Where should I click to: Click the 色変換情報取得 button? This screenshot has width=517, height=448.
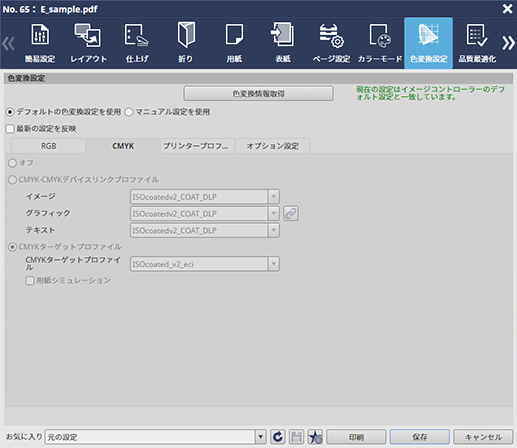click(258, 94)
